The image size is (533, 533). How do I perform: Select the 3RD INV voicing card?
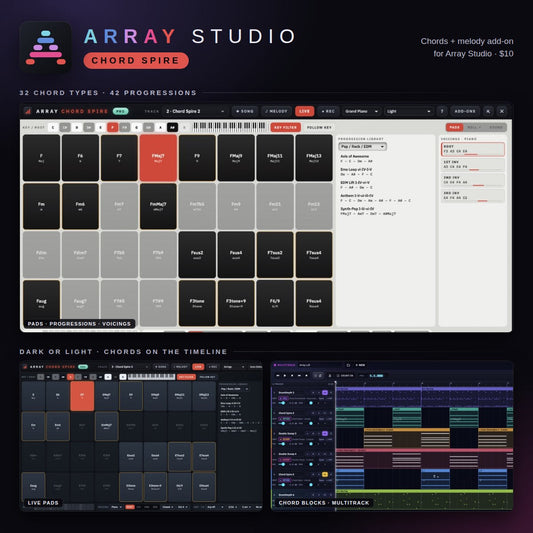(x=473, y=196)
